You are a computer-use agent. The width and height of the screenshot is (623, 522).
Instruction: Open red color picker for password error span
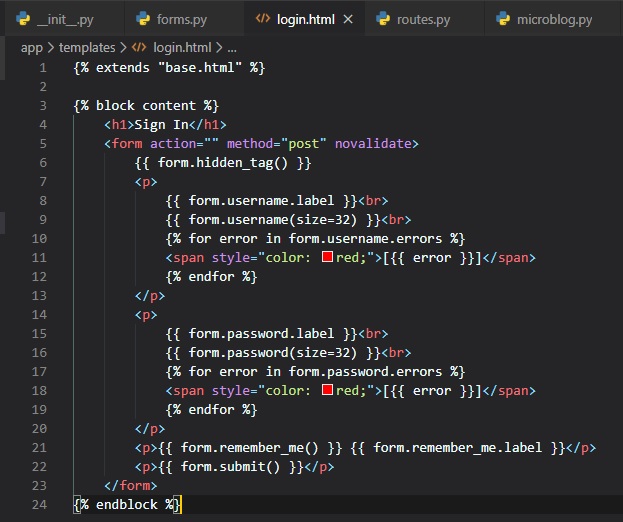tap(327, 391)
